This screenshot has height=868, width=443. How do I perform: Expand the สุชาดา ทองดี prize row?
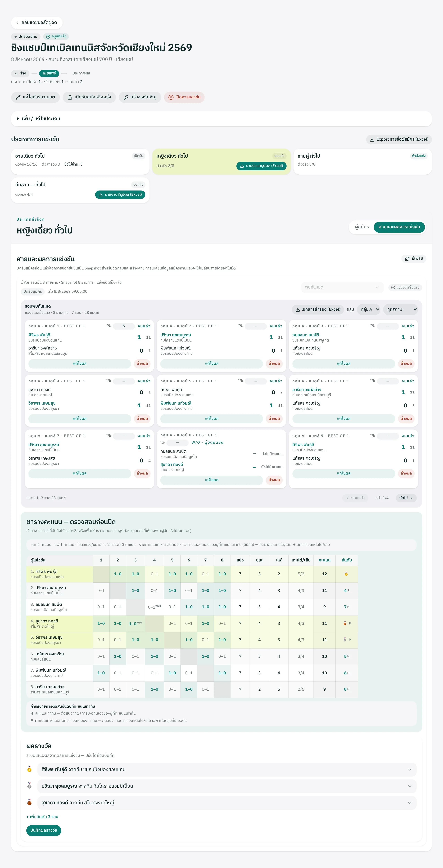[227, 803]
